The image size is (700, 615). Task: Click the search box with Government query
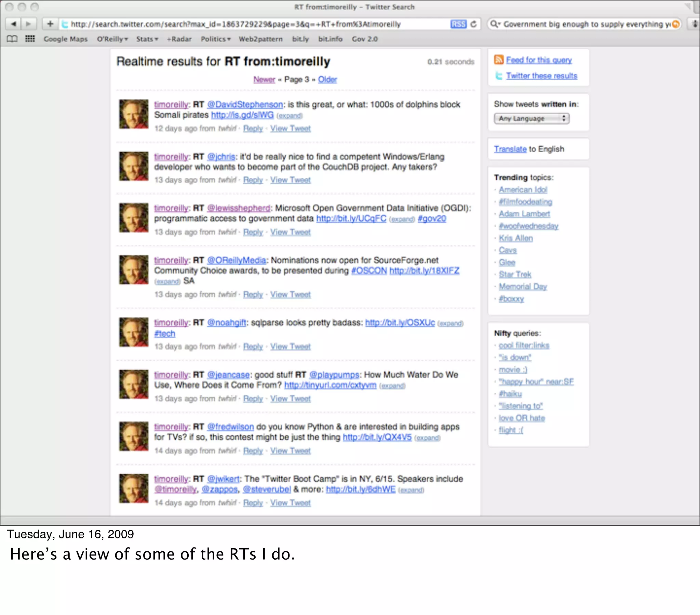click(x=584, y=24)
